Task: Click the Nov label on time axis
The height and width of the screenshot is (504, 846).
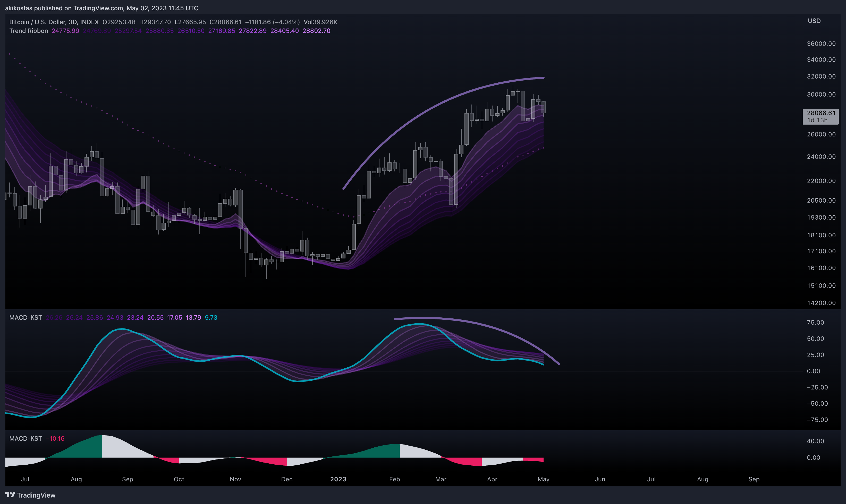Action: 235,479
